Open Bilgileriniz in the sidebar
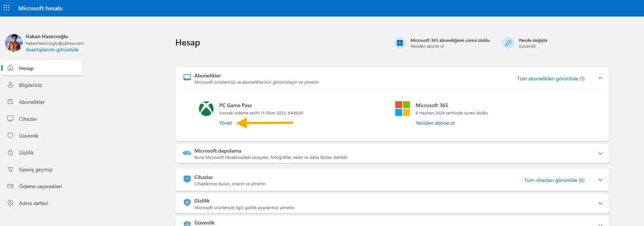The image size is (644, 226). point(30,85)
